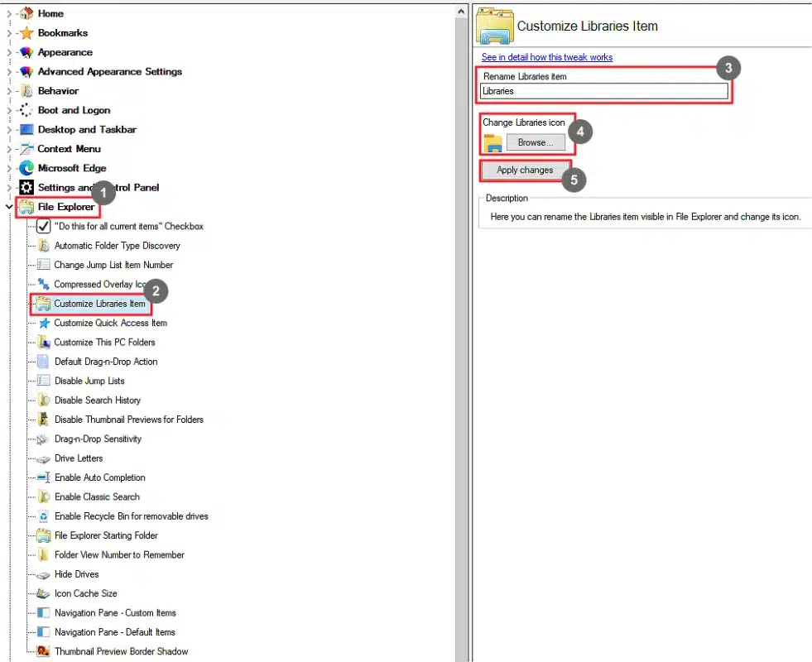
Task: Expand the Microsoft Edge category
Action: [9, 168]
